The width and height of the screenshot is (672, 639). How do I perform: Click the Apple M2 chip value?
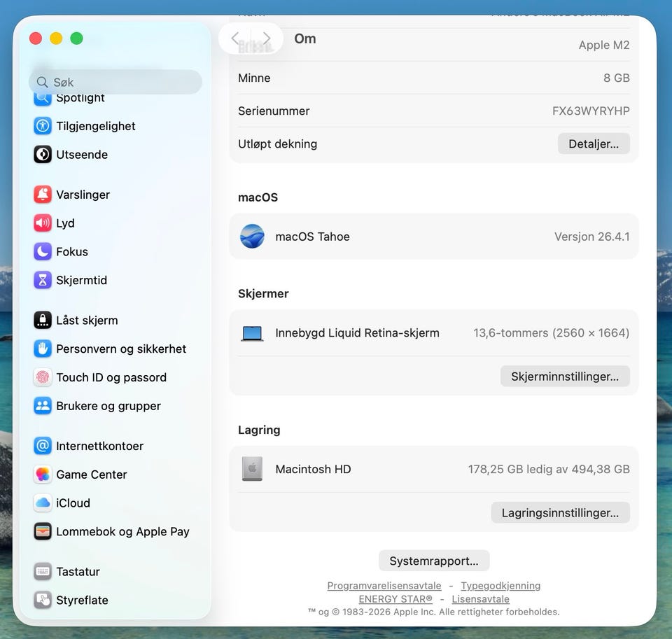604,45
